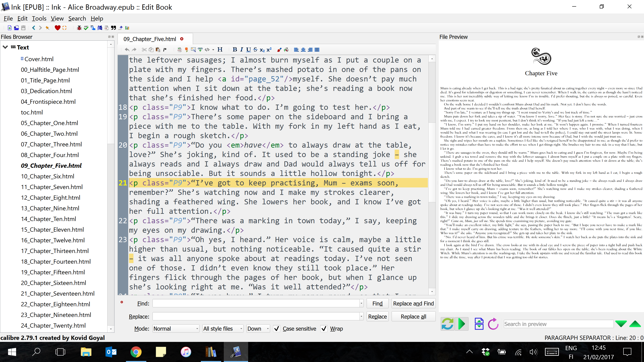Click the smarten punctuation quotes icon
Screen dimensions: 644x362
[x=114, y=28]
